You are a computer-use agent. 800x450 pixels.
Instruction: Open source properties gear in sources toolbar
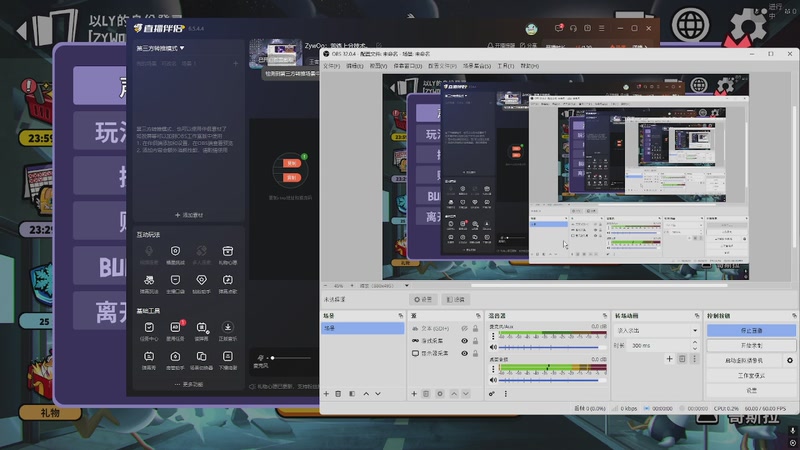tap(440, 394)
